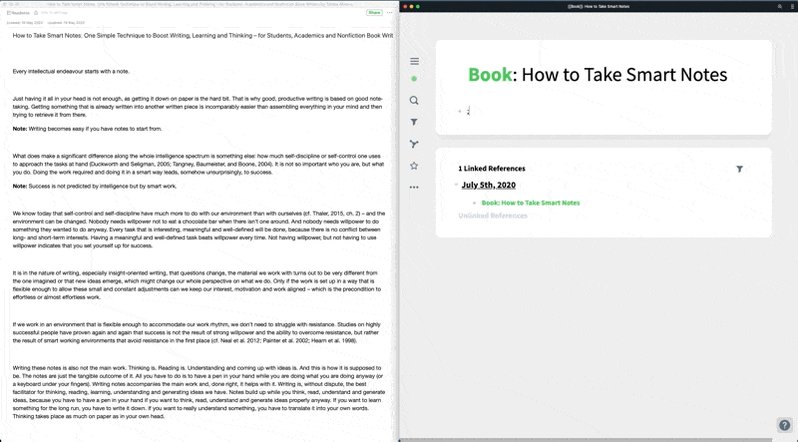This screenshot has height=442, width=798.
Task: Click the Roam window title text
Action: pyautogui.click(x=598, y=7)
